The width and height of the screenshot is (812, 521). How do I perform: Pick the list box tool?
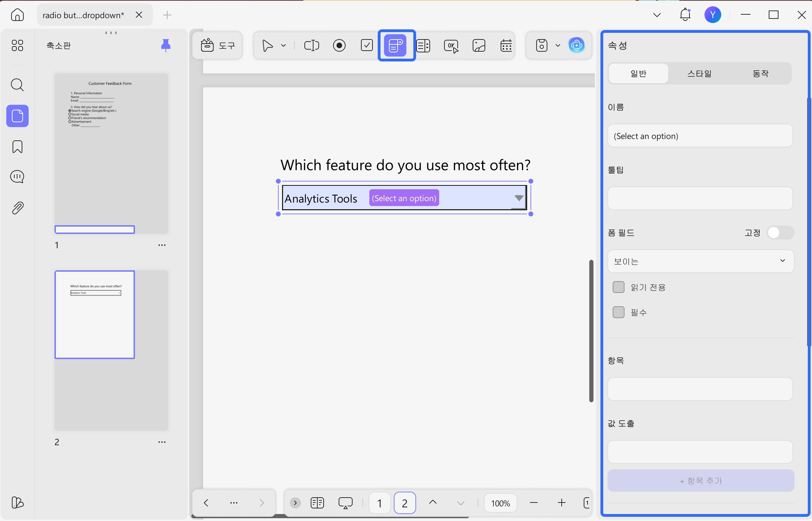(x=423, y=45)
